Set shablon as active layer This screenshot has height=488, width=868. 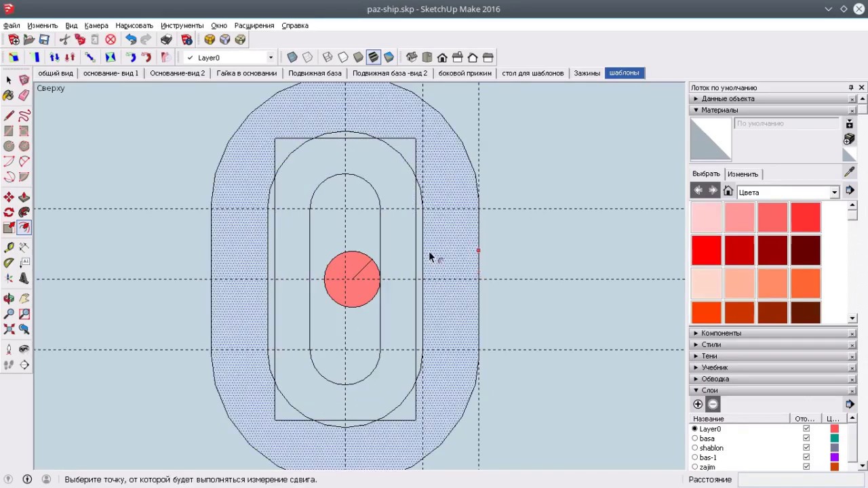pos(694,448)
